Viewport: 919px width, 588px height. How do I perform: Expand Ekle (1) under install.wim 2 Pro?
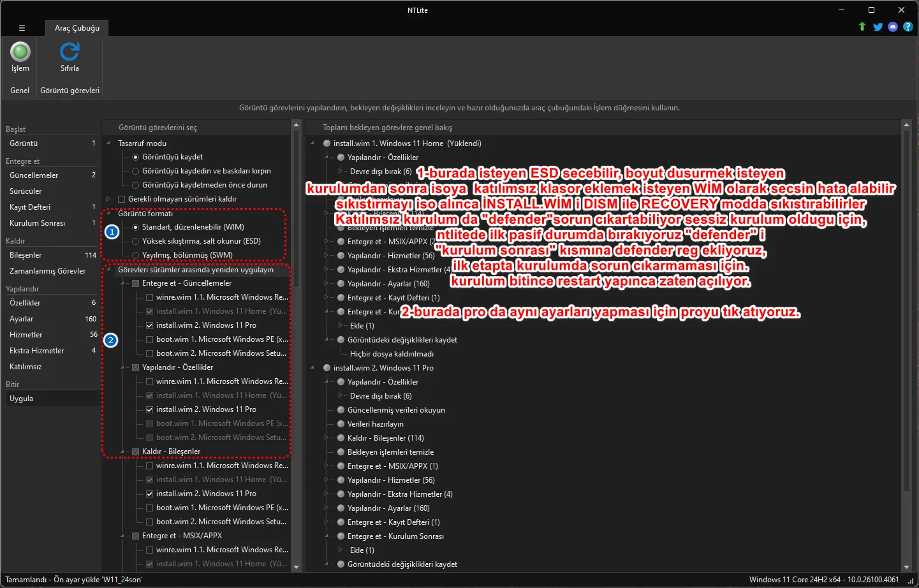coord(341,550)
